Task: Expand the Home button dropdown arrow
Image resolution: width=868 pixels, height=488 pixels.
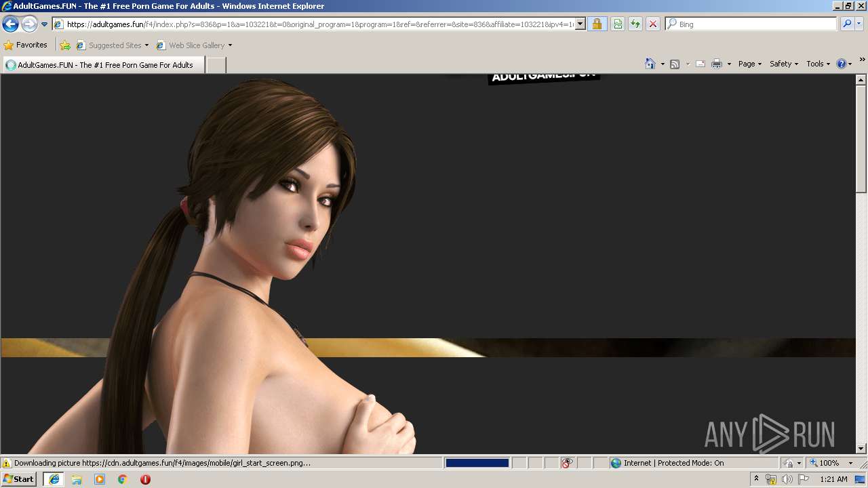Action: pyautogui.click(x=663, y=64)
